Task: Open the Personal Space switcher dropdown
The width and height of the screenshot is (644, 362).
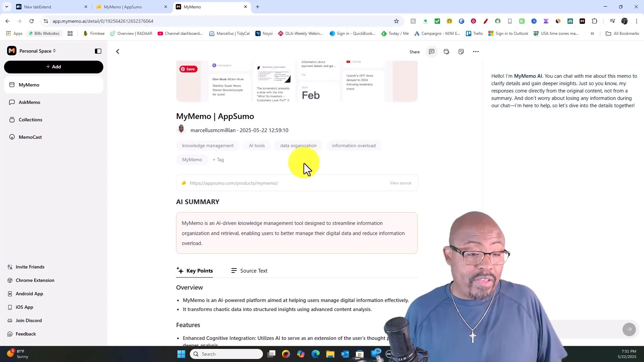Action: point(38,51)
